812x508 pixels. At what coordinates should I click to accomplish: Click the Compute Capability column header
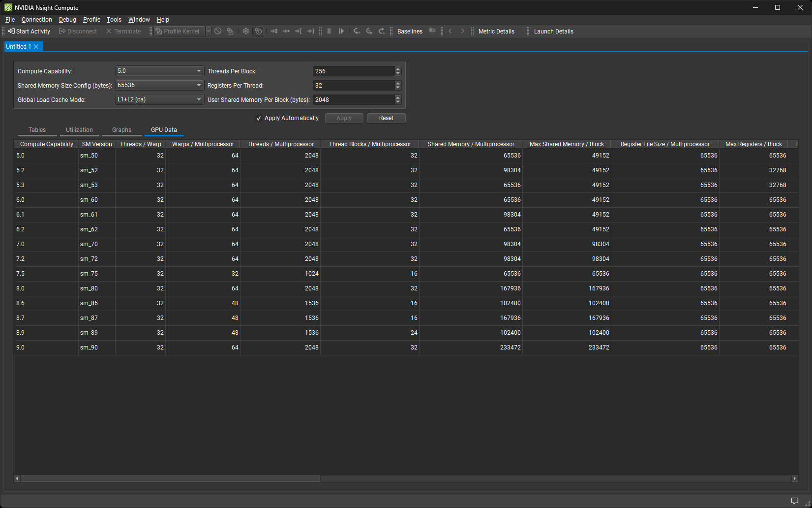[x=46, y=144]
